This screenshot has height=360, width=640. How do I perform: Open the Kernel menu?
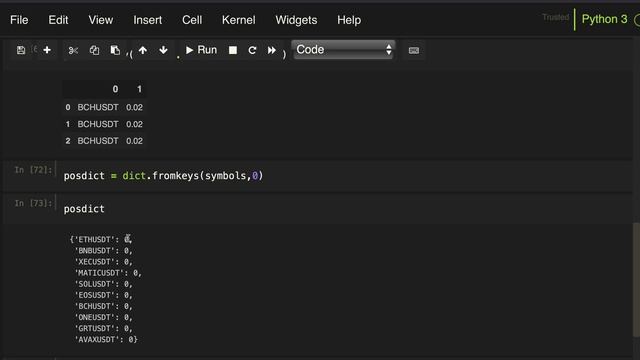(238, 20)
